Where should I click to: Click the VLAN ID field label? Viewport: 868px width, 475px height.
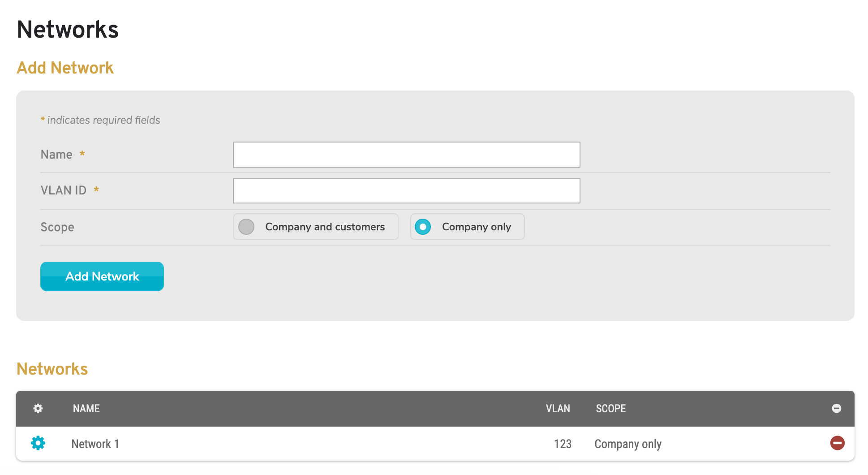(x=64, y=190)
